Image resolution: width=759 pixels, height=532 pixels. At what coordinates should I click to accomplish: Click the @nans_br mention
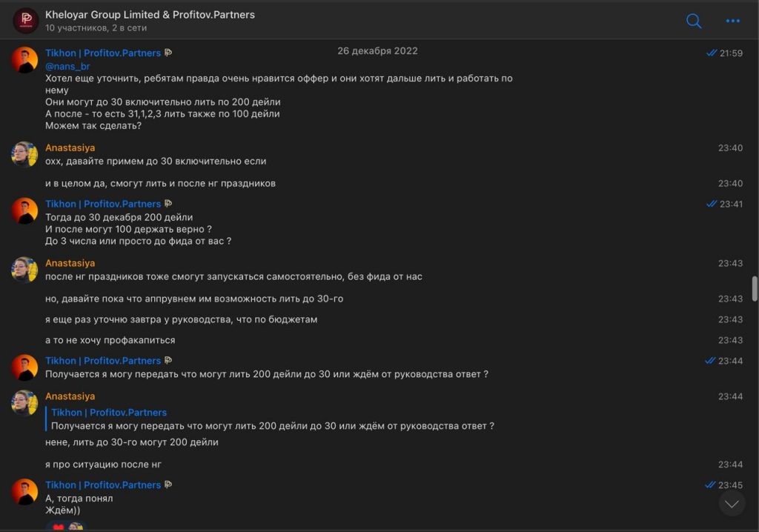click(x=67, y=66)
